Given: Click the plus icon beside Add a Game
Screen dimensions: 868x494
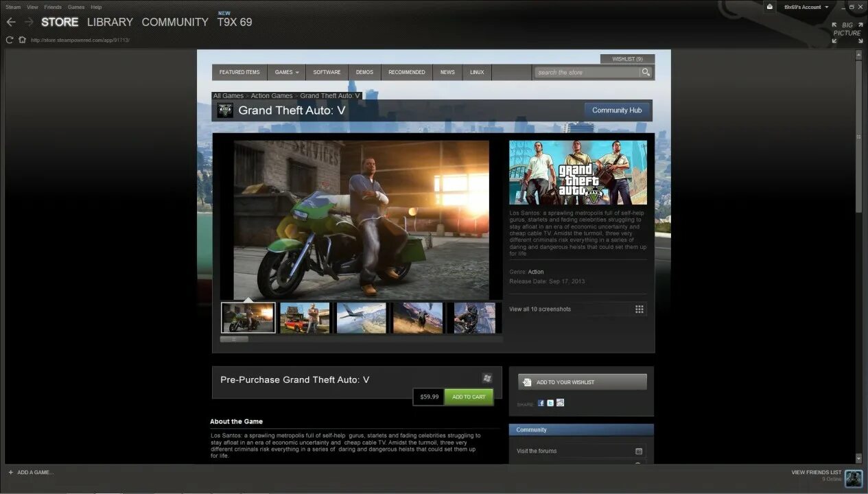Looking at the screenshot, I should click(x=10, y=472).
